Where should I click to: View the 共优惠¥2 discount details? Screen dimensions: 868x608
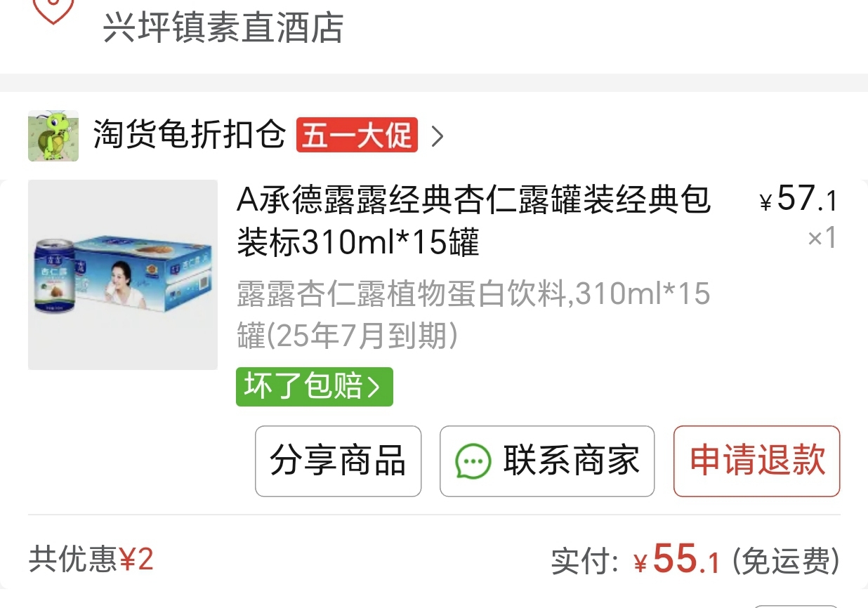click(x=91, y=560)
